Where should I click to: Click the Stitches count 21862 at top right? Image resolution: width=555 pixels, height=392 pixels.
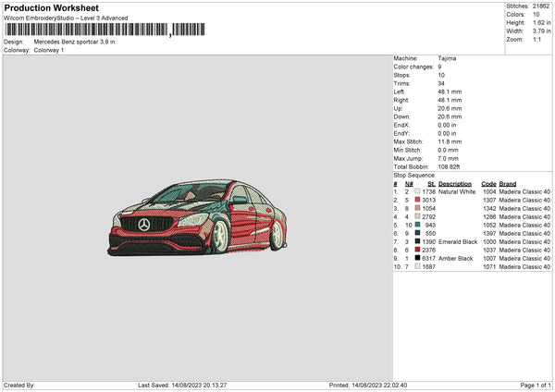click(x=541, y=6)
